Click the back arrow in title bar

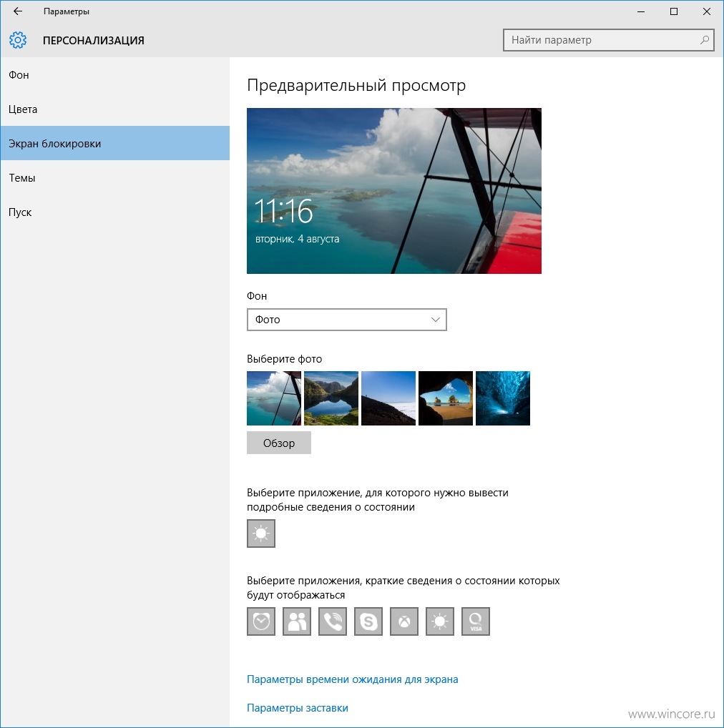(x=18, y=11)
